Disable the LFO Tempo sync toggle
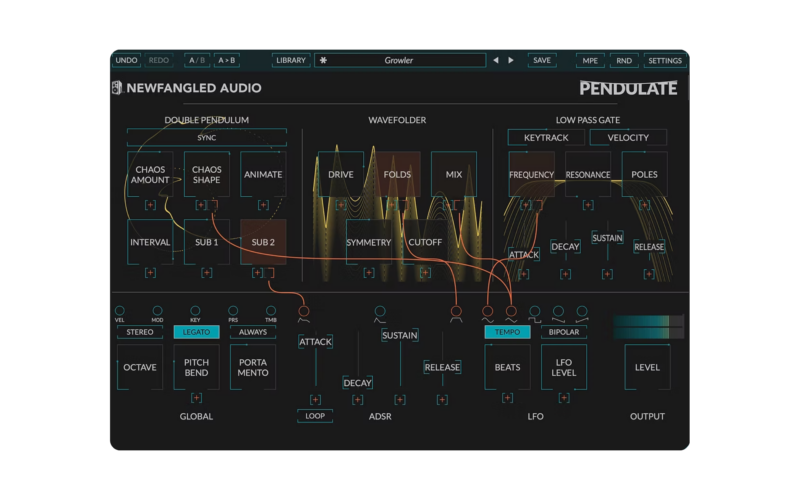Image resolution: width=800 pixels, height=500 pixels. [507, 332]
